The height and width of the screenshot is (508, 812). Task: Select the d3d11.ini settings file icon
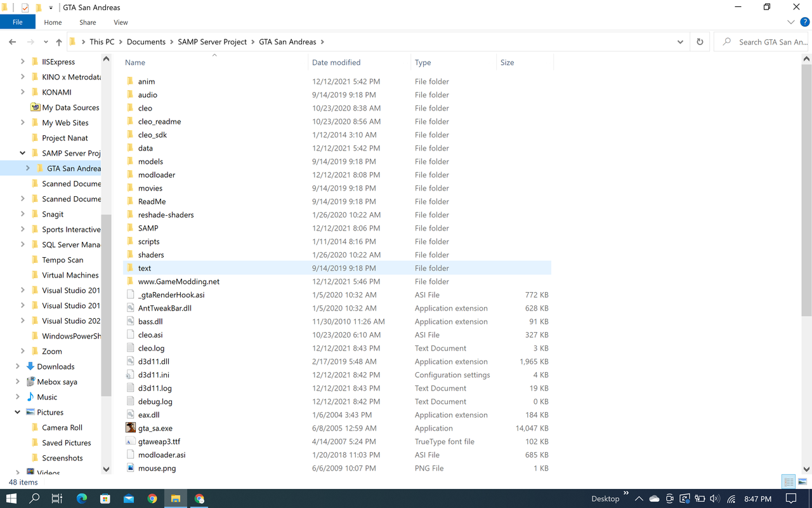pyautogui.click(x=131, y=375)
